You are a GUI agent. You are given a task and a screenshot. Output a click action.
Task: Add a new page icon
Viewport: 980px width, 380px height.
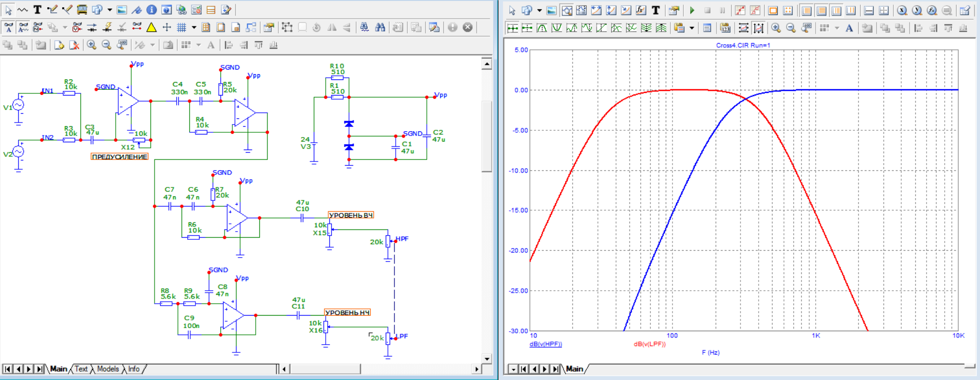59,45
